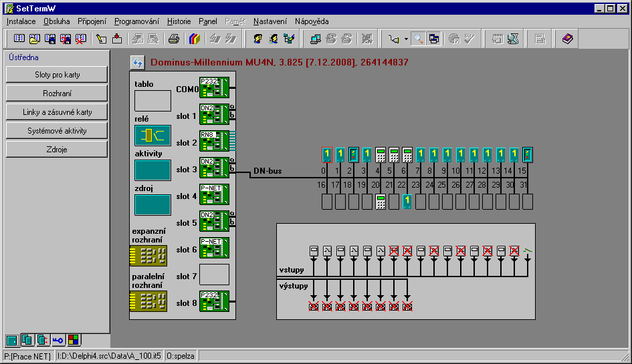
Task: Select DN-bus terminal at address 0
Action: (326, 155)
